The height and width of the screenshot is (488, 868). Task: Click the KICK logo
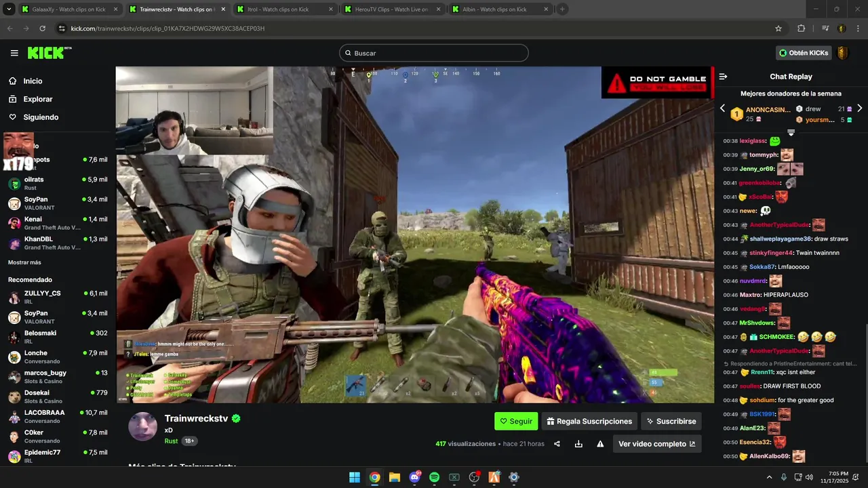pos(50,53)
